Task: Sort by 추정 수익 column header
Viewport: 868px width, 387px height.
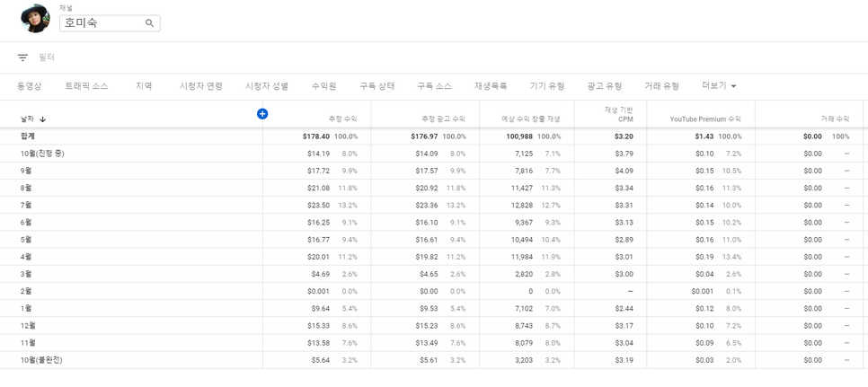Action: pyautogui.click(x=342, y=119)
